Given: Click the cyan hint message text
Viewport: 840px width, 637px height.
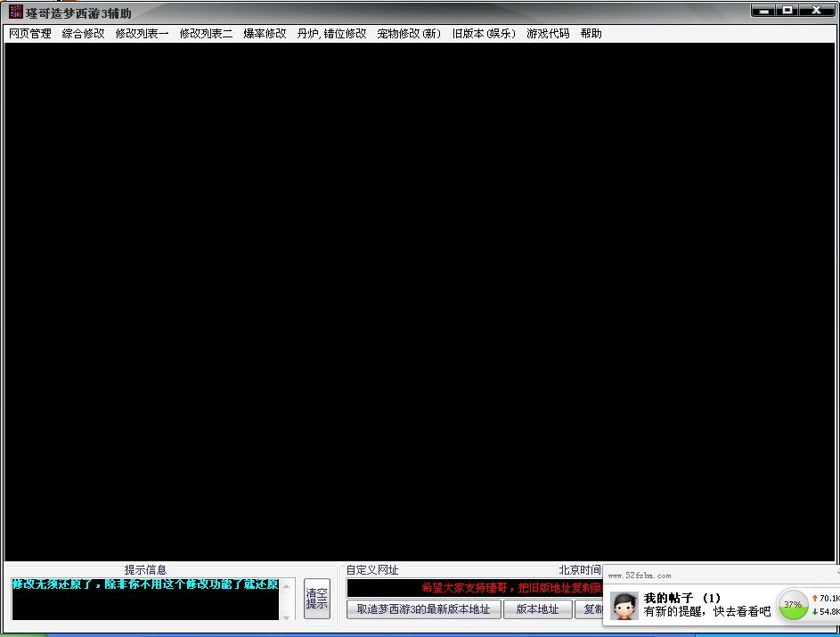Looking at the screenshot, I should click(x=145, y=584).
